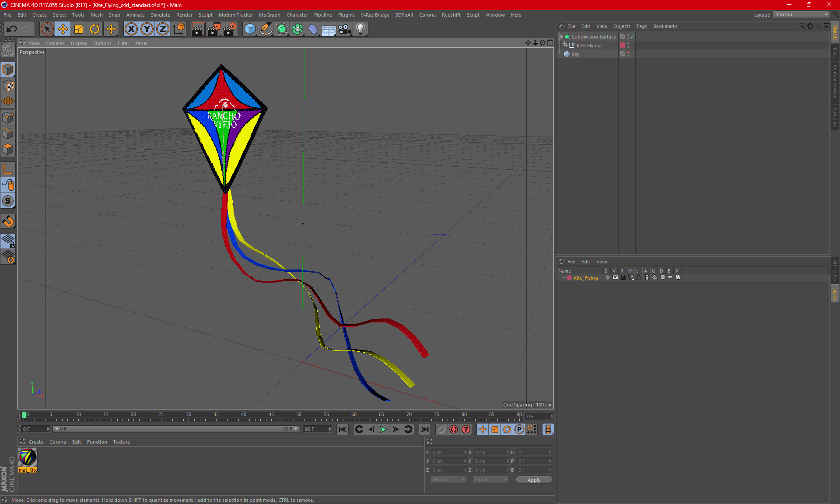This screenshot has width=840, height=504.
Task: Switch to Points mode
Action: pos(8,118)
